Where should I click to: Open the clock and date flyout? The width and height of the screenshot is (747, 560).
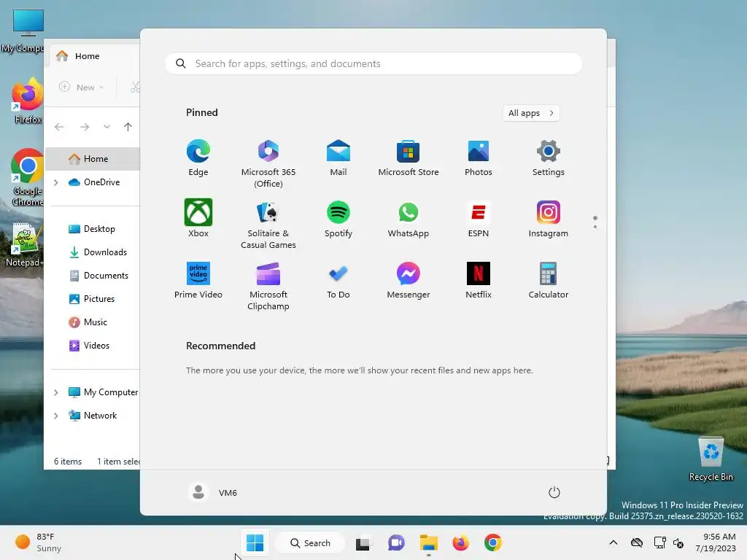(x=716, y=542)
